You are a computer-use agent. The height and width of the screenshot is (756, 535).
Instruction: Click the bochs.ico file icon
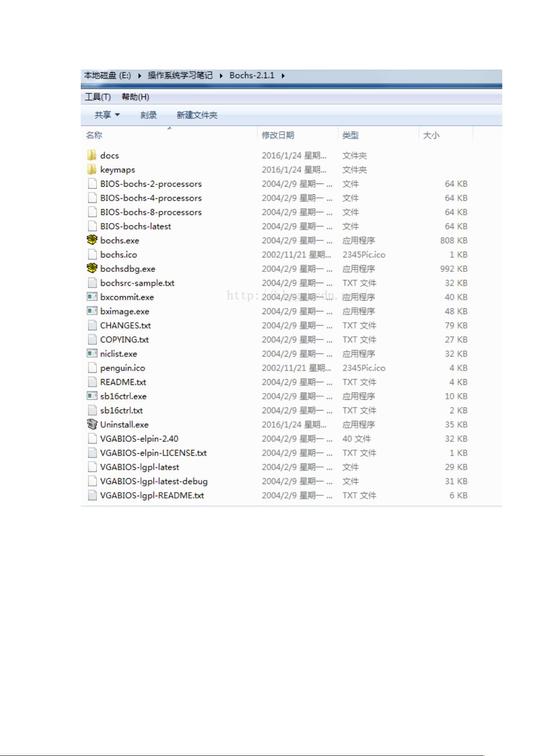[x=92, y=254]
